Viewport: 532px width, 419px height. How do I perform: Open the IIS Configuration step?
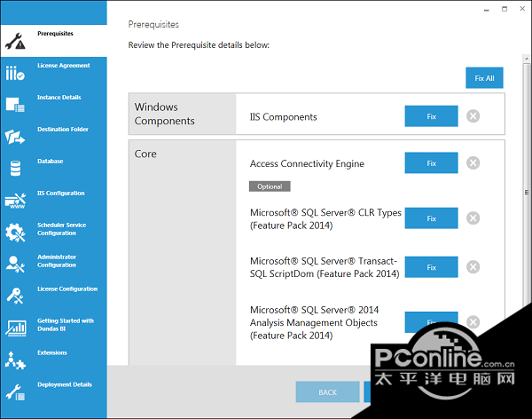pos(53,201)
